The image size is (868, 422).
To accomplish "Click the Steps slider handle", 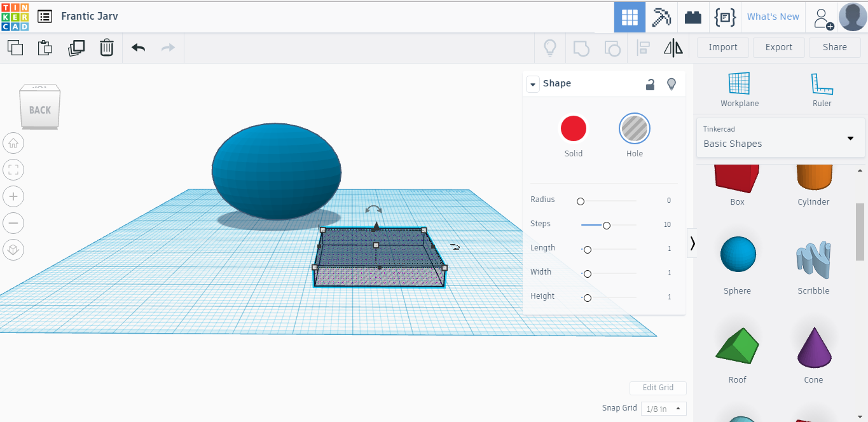I will 607,226.
